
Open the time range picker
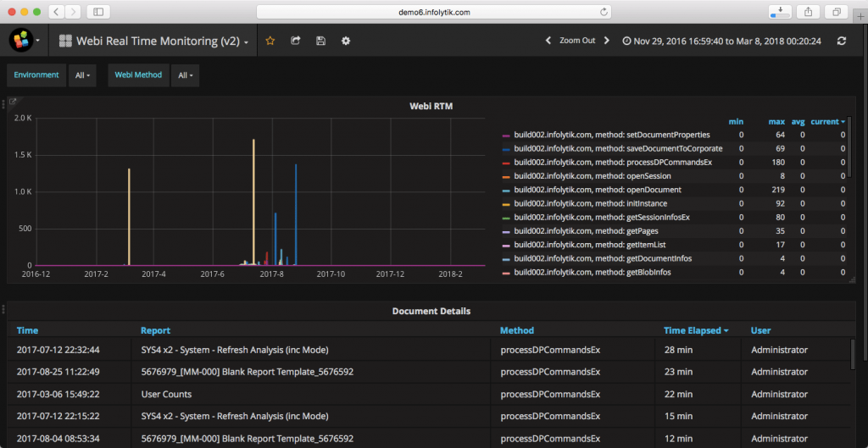click(722, 41)
